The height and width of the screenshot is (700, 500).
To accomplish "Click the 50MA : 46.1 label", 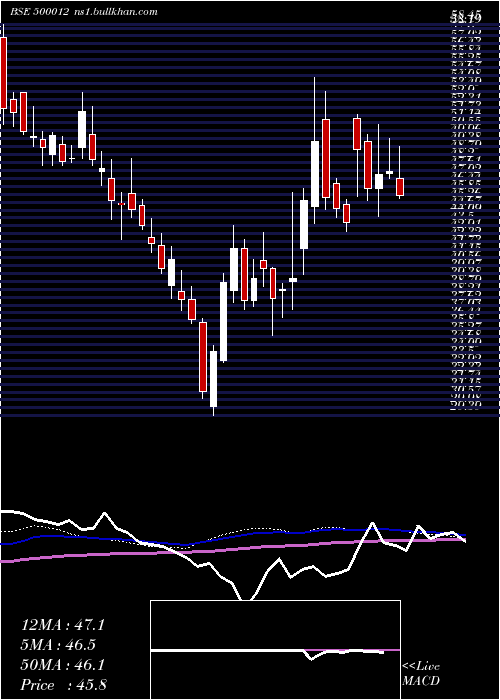I will 63,665.
